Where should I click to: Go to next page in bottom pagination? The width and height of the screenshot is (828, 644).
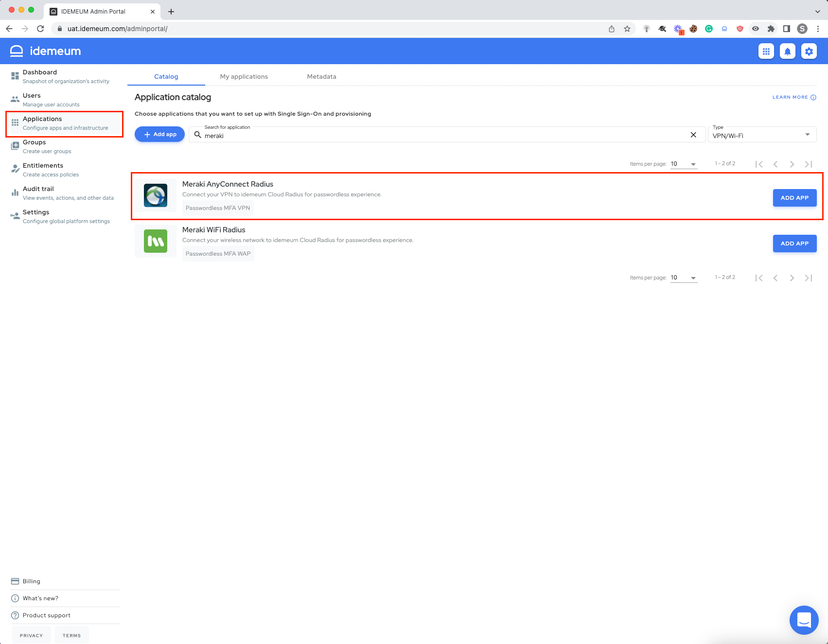792,278
